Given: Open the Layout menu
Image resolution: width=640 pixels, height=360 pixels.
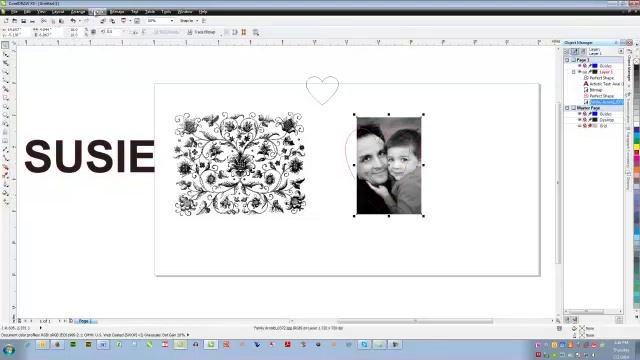Looking at the screenshot, I should pyautogui.click(x=58, y=12).
